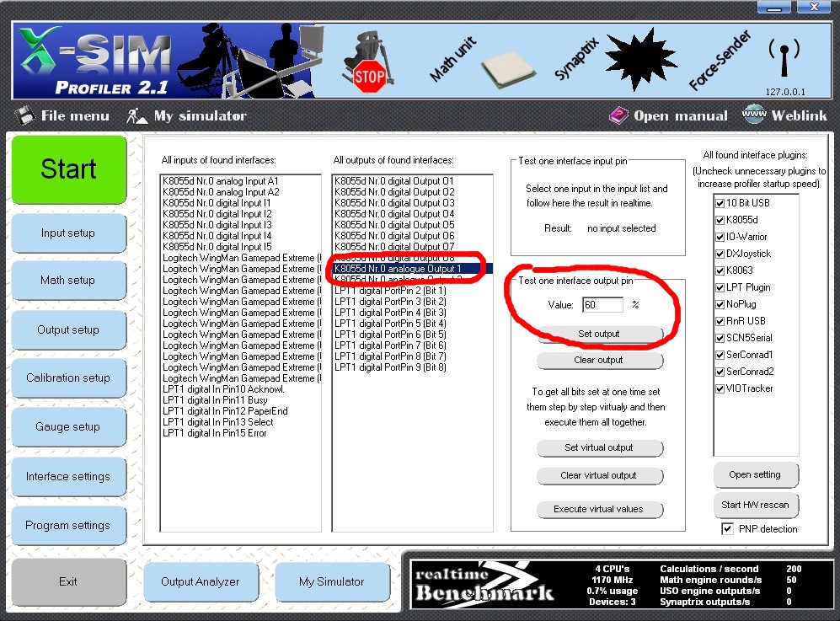Open manual using the book icon
Viewport: 840px width, 621px height.
(619, 115)
